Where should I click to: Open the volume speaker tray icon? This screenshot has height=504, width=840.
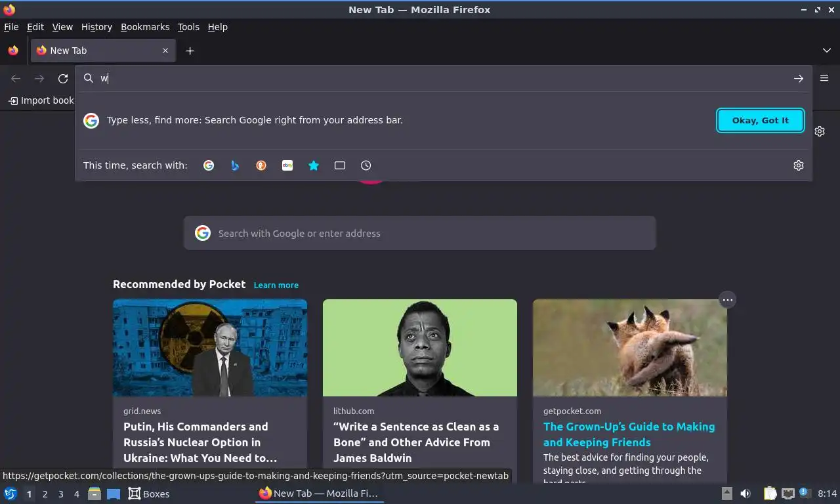(745, 493)
